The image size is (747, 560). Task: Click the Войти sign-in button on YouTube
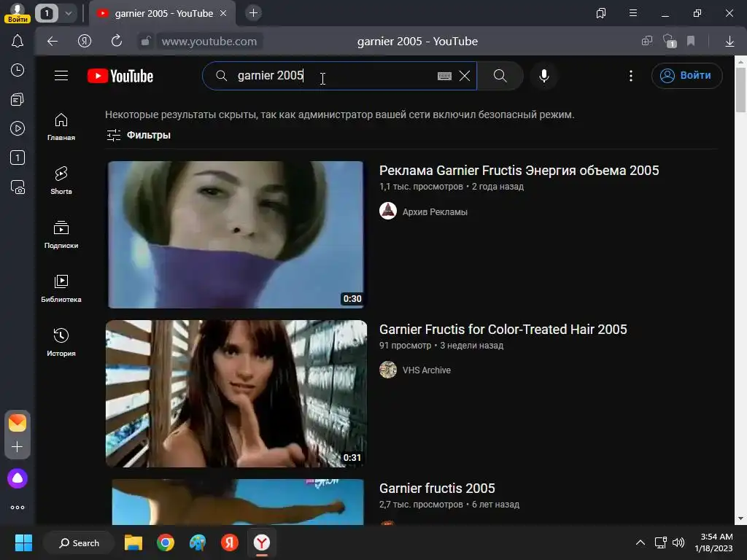coord(686,76)
